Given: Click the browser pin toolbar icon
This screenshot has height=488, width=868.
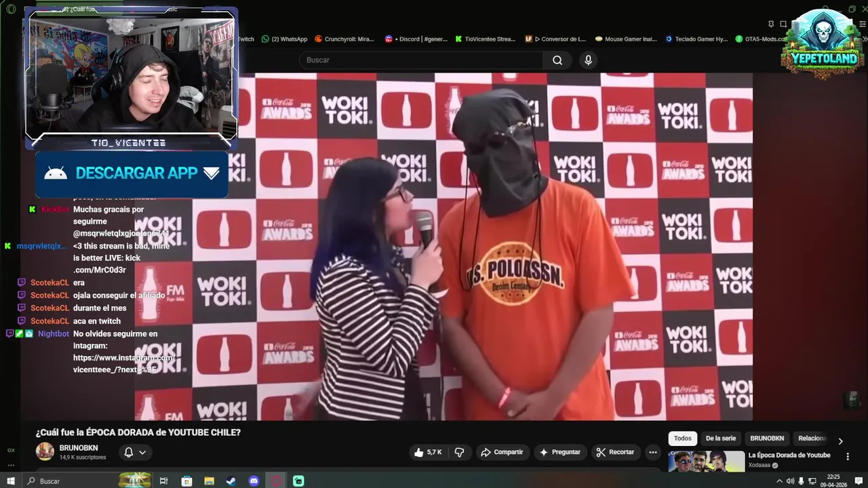Looking at the screenshot, I should pyautogui.click(x=771, y=24).
